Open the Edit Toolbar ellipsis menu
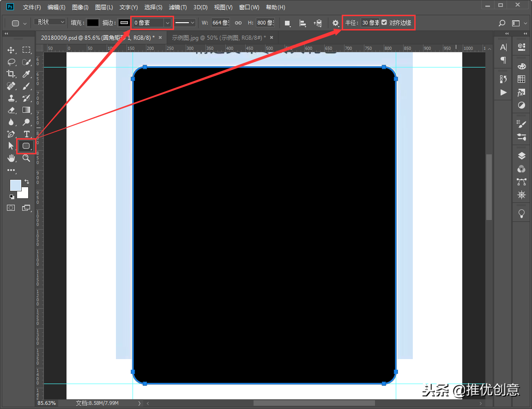The image size is (532, 409). pos(11,170)
